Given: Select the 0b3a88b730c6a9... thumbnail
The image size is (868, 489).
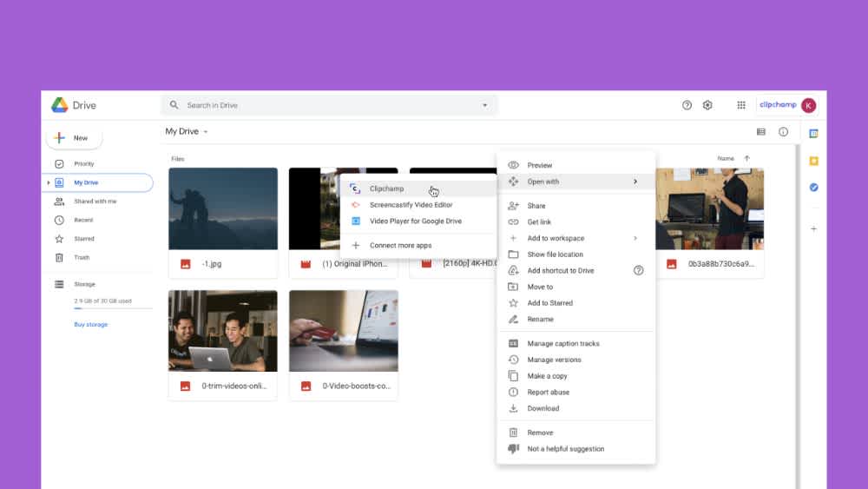Looking at the screenshot, I should click(710, 208).
